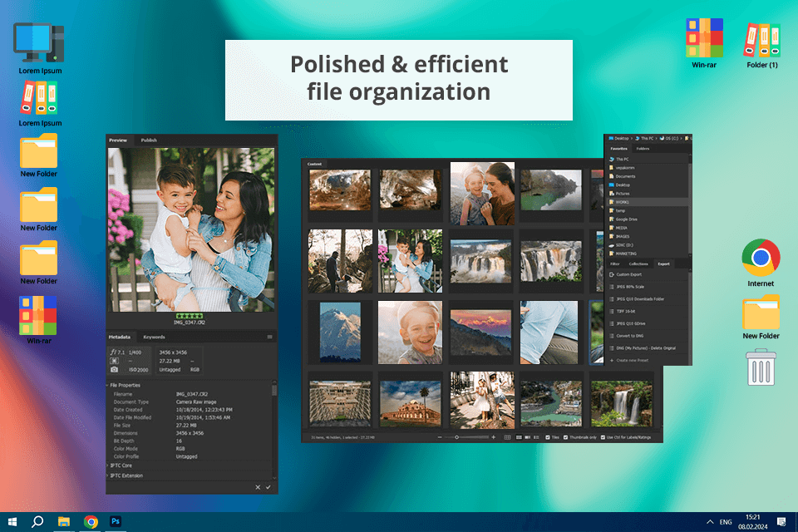Toggle the Tiles checkbox

coord(546,436)
